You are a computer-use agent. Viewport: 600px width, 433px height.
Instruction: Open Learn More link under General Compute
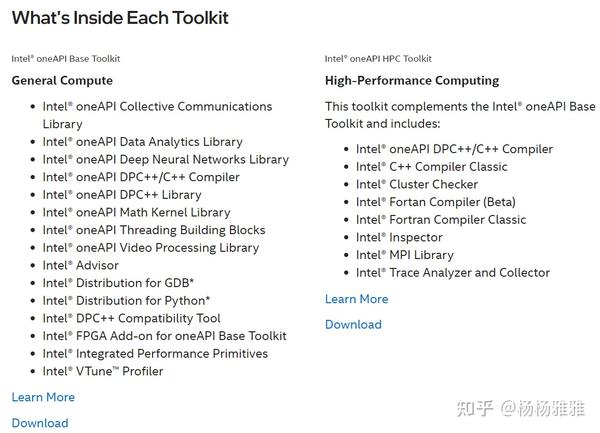[x=43, y=397]
